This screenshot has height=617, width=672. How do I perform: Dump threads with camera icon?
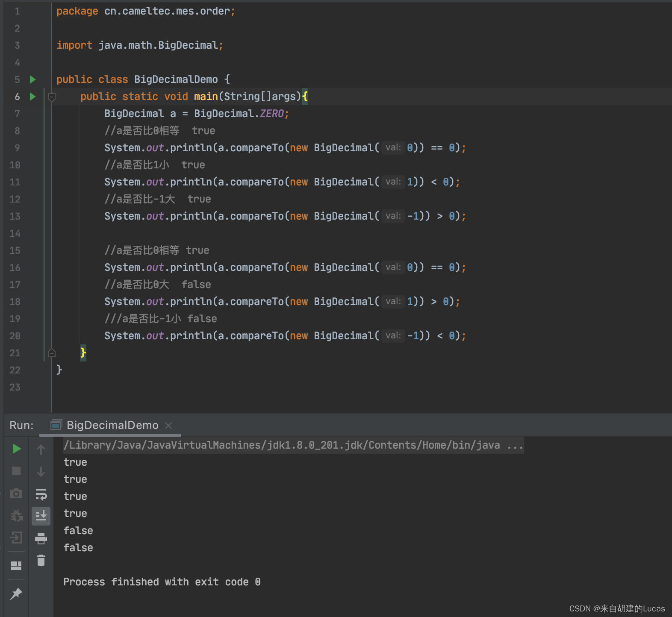click(x=16, y=493)
